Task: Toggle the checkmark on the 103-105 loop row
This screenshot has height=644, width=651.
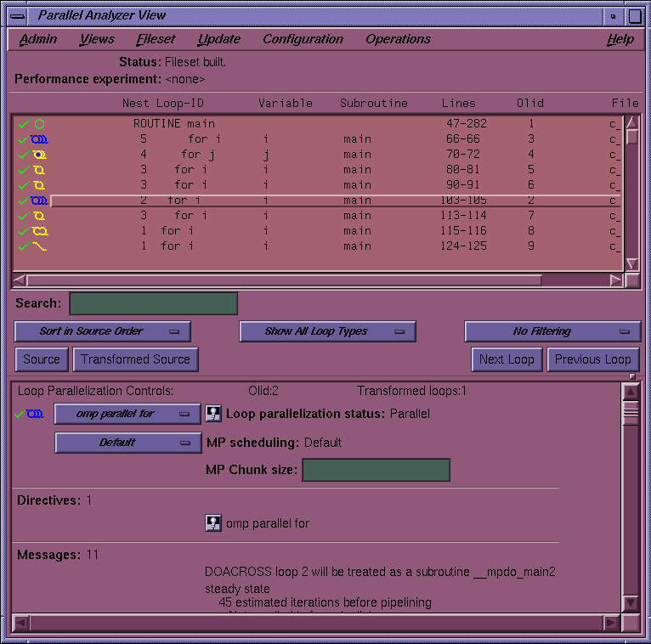Action: tap(24, 201)
